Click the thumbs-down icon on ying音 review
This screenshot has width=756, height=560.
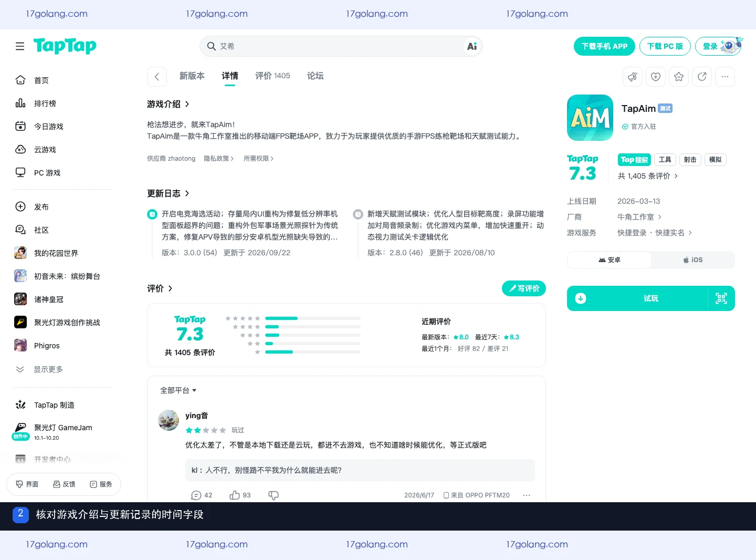click(274, 495)
